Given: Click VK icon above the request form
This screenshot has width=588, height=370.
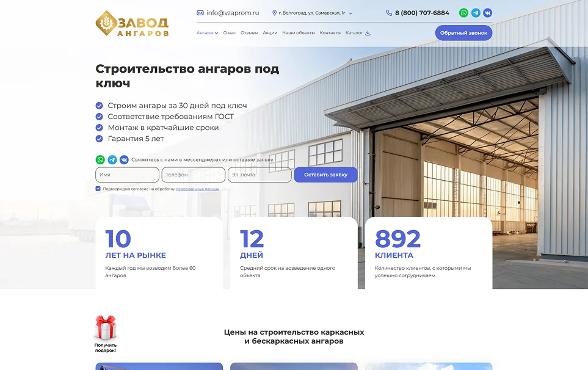Looking at the screenshot, I should tap(124, 159).
